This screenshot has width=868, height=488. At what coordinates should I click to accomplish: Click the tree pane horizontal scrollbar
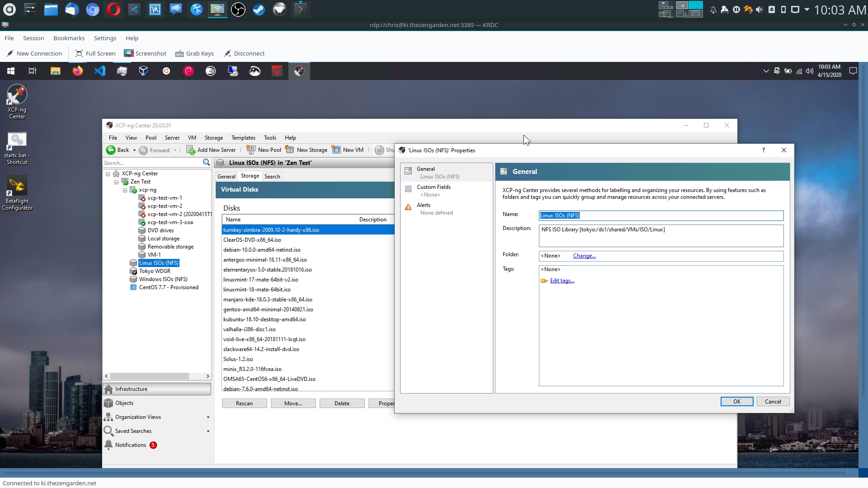pos(150,376)
